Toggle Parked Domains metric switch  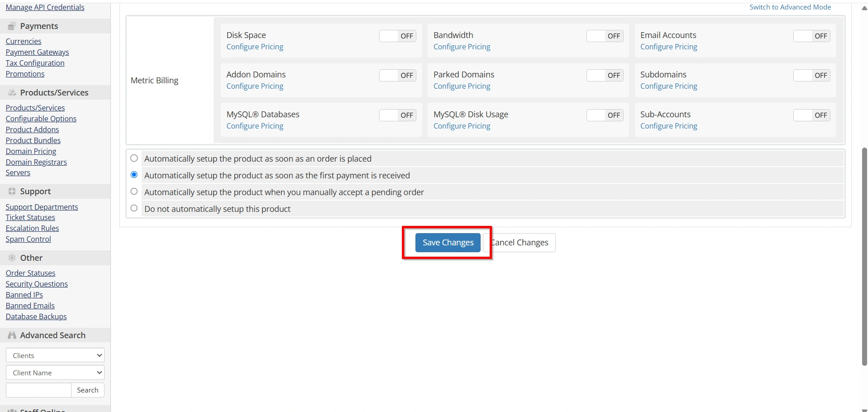[605, 76]
